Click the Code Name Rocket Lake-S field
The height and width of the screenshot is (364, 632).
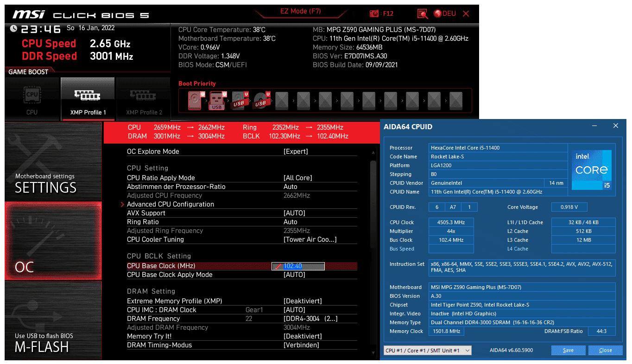(498, 157)
